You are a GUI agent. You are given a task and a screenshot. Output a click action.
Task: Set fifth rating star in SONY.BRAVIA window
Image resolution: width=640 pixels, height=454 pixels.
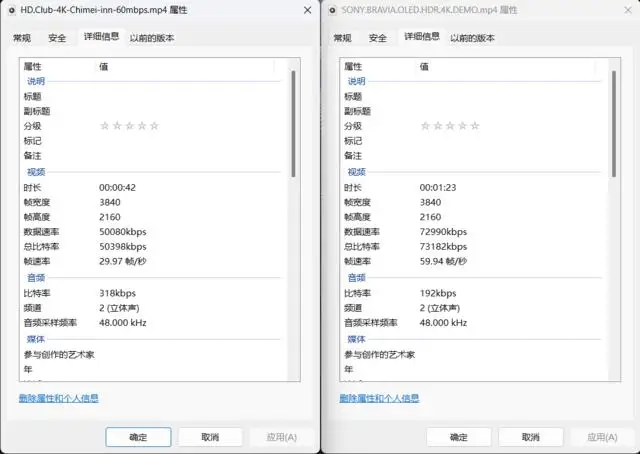[x=475, y=126]
